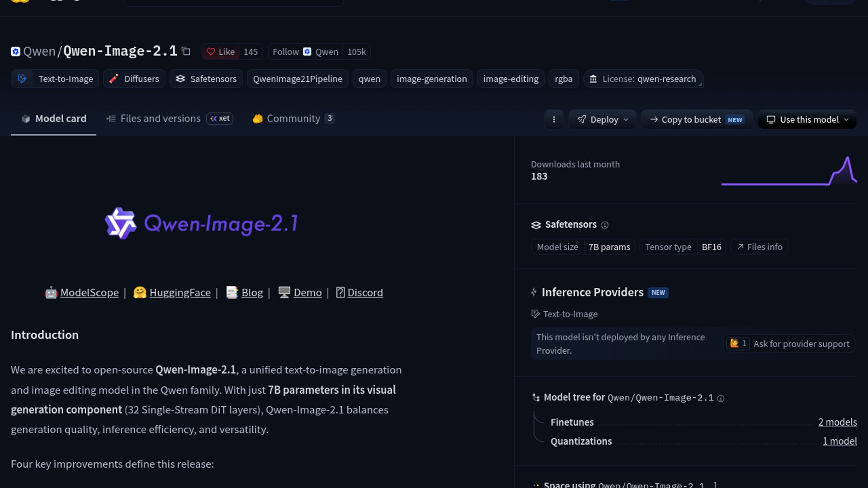Select the Diffusers library tag
This screenshot has width=868, height=488.
click(x=134, y=79)
